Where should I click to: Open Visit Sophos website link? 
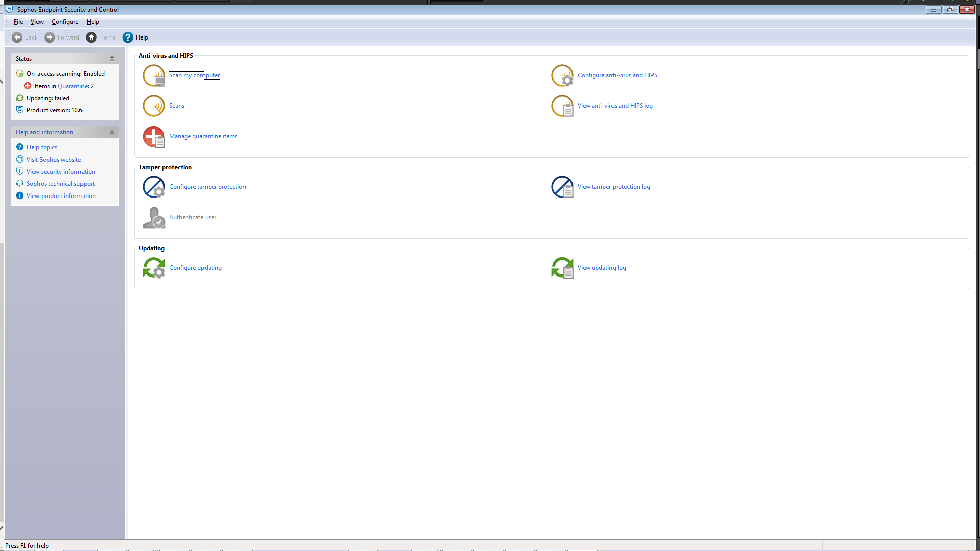click(x=54, y=160)
